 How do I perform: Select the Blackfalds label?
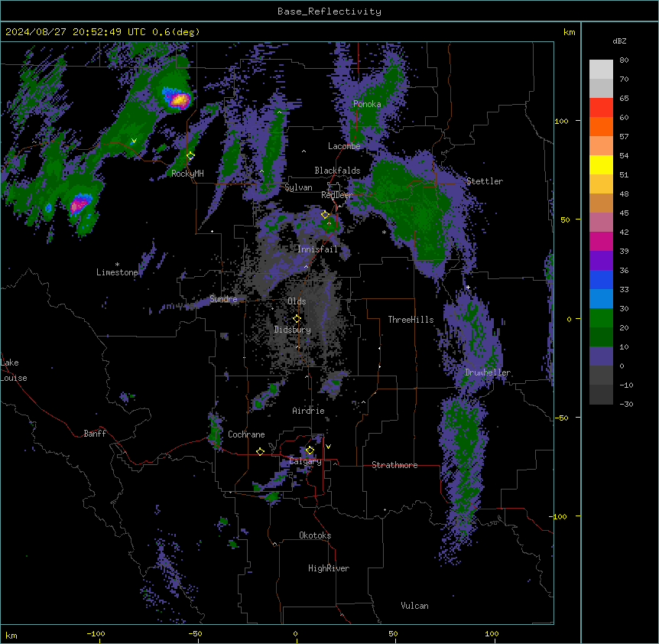pyautogui.click(x=337, y=171)
